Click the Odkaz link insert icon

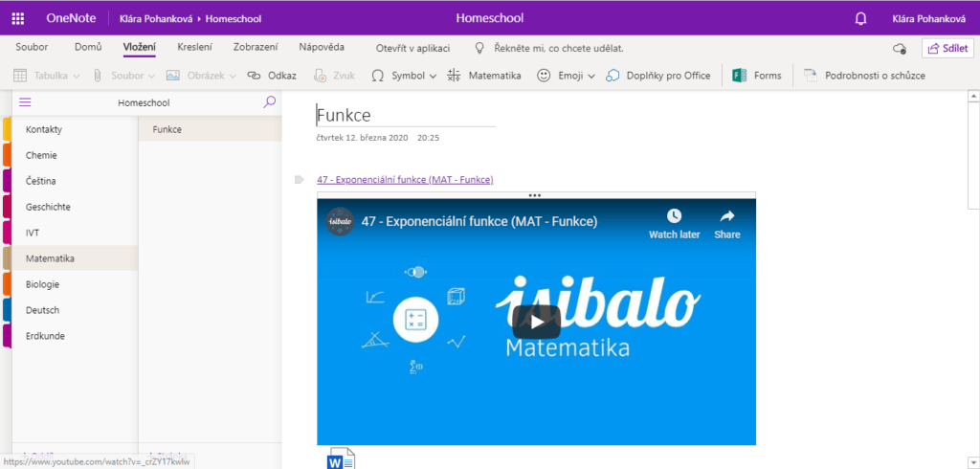tap(271, 75)
